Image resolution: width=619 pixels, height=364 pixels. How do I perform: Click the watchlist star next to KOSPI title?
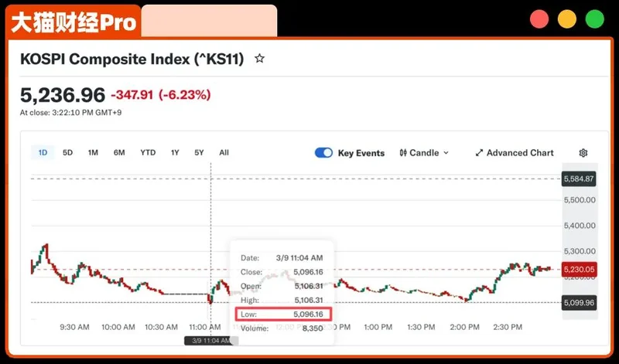[x=259, y=59]
